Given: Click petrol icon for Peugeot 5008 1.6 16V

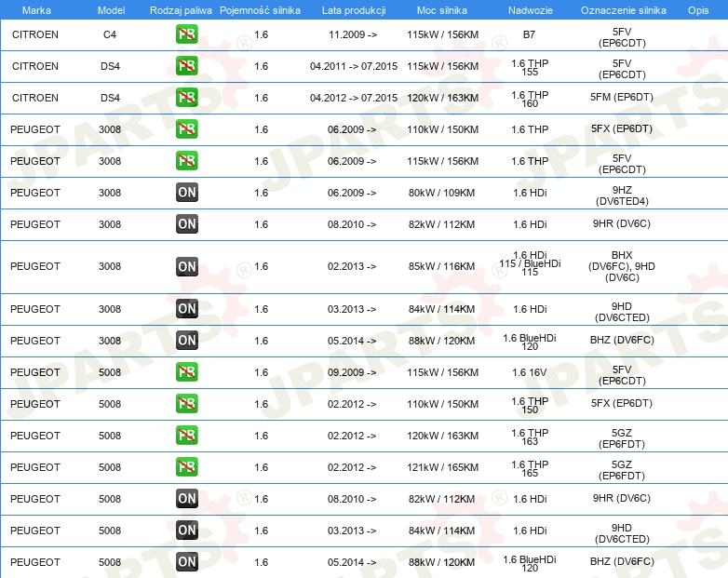Looking at the screenshot, I should [x=186, y=372].
